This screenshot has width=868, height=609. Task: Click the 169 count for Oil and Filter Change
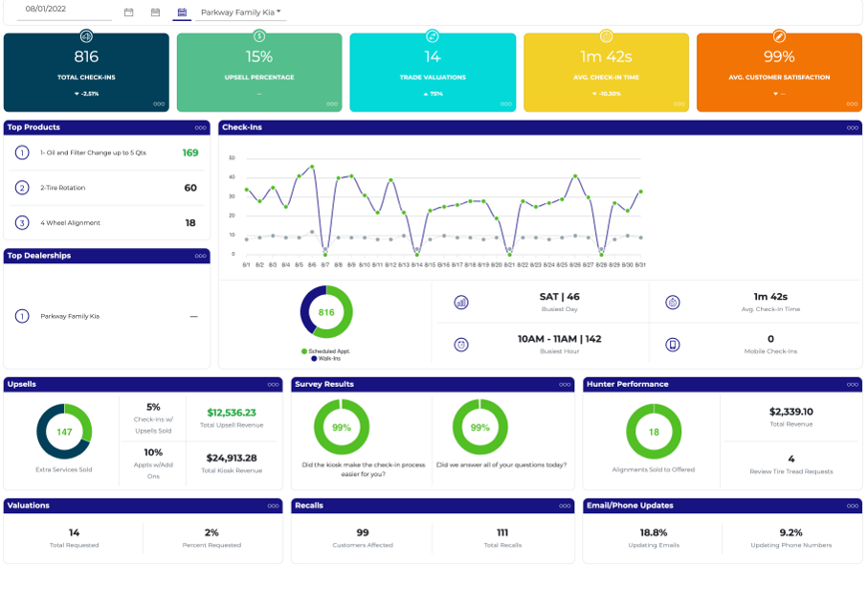[190, 153]
